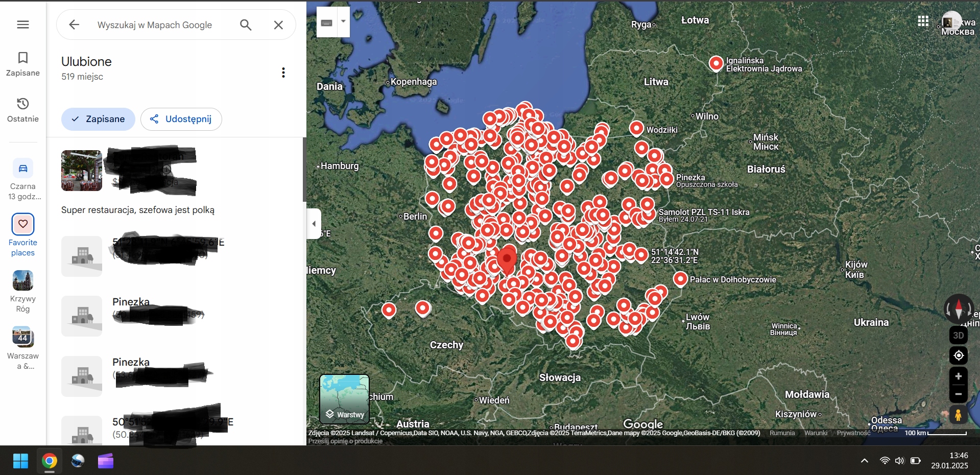
Task: Open the Warstwy layers switcher
Action: 345,399
